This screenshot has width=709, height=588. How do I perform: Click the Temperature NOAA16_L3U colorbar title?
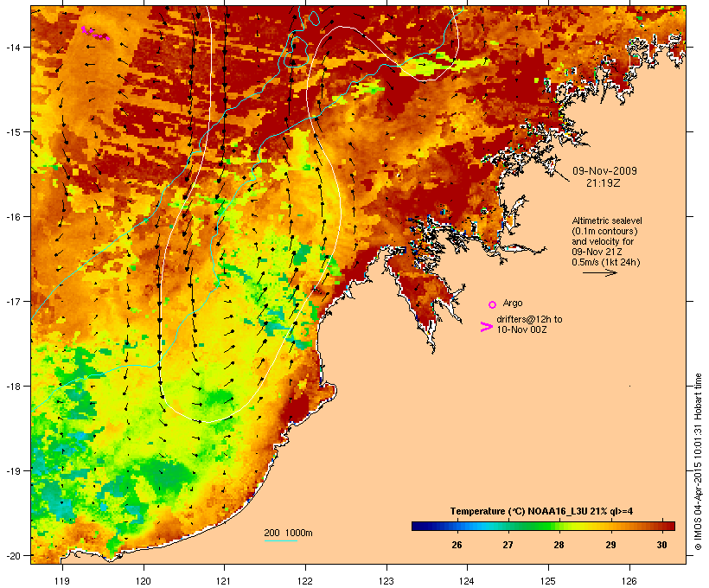pos(541,511)
